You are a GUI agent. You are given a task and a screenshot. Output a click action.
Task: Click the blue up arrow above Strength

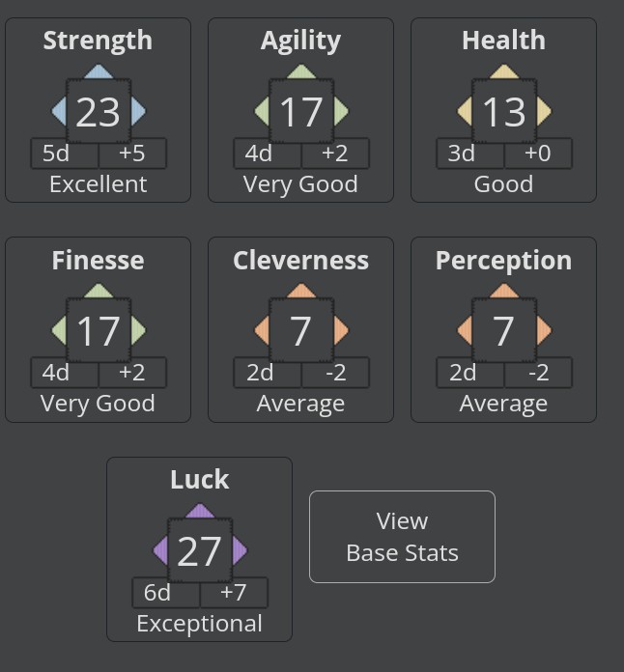click(99, 71)
